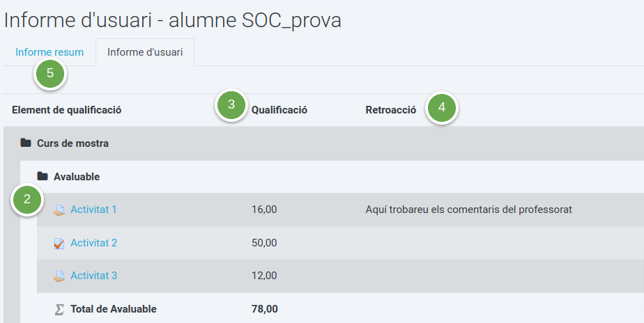Viewport: 644px width, 323px height.
Task: Click the green marker numbered 5
Action: pyautogui.click(x=50, y=74)
